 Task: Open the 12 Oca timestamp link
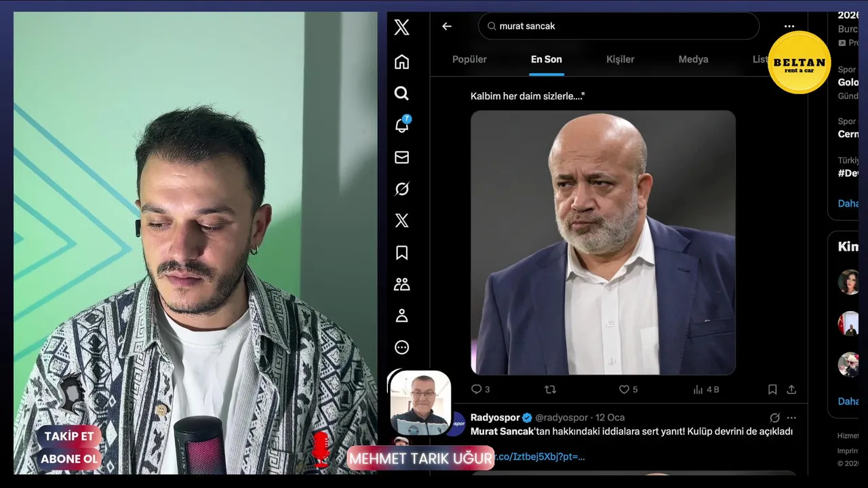(x=610, y=418)
